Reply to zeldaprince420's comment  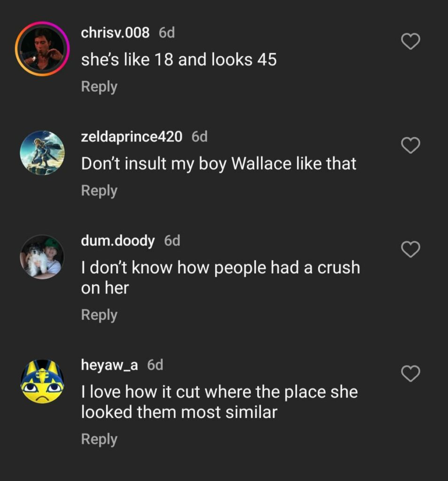coord(99,191)
